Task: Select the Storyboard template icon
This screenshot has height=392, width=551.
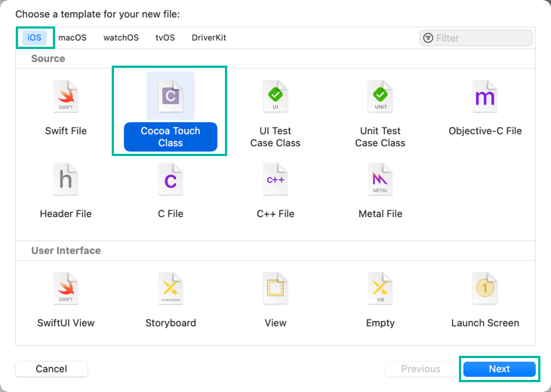Action: (171, 289)
